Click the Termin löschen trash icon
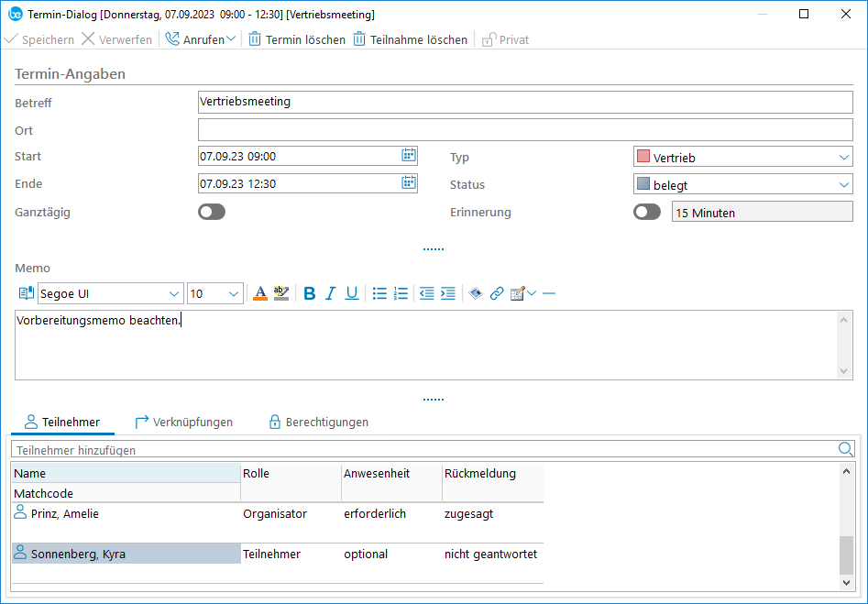868x604 pixels. [255, 39]
